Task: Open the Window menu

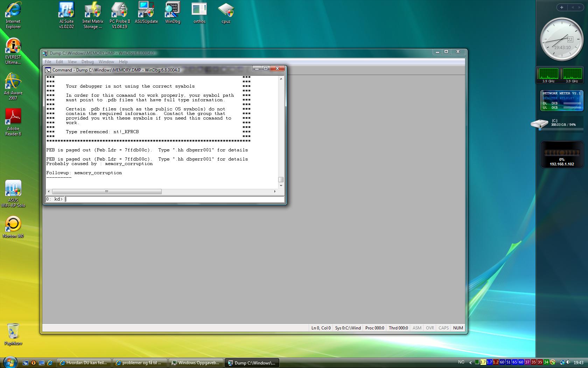Action: (x=106, y=62)
